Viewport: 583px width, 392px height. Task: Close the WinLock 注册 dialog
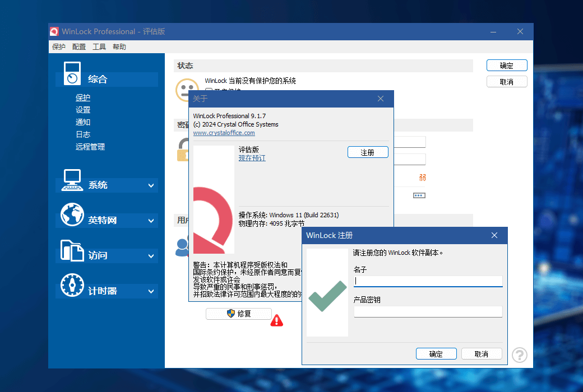pyautogui.click(x=494, y=235)
